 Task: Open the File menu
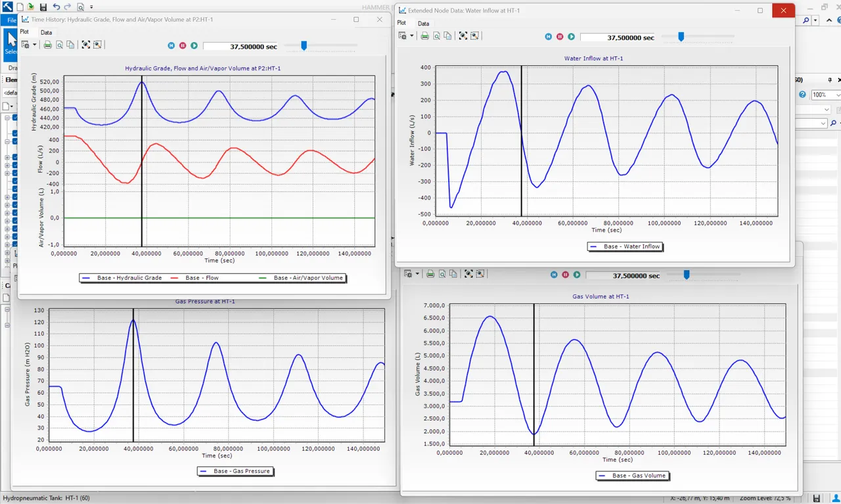11,20
